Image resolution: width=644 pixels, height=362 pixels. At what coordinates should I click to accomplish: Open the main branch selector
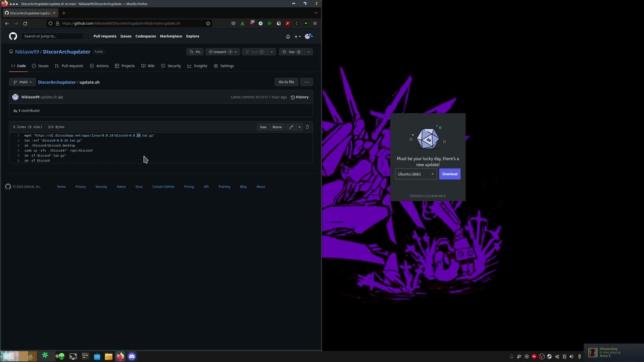point(22,82)
